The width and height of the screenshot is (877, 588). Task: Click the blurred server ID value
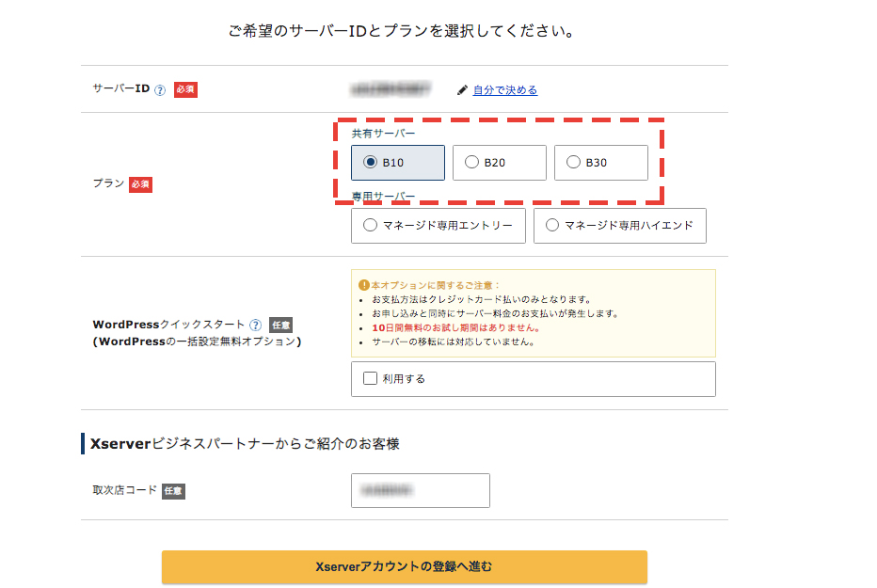coord(390,89)
